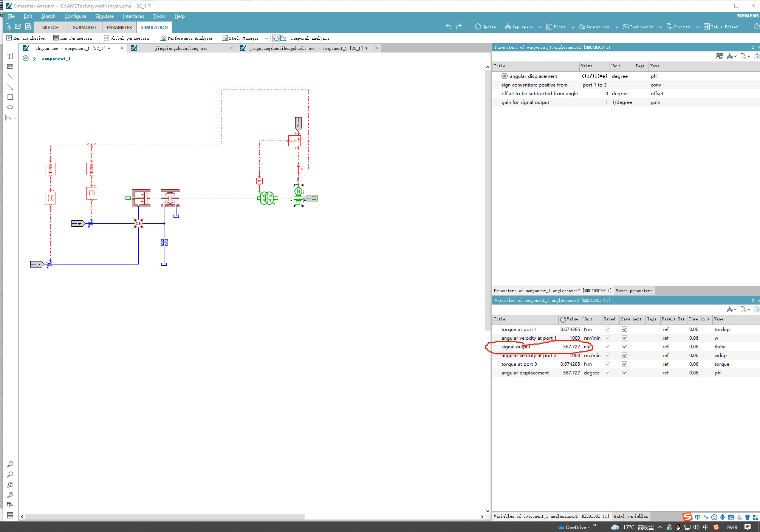This screenshot has width=760, height=532.
Task: Select the Insert image tool
Action: pyautogui.click(x=10, y=66)
